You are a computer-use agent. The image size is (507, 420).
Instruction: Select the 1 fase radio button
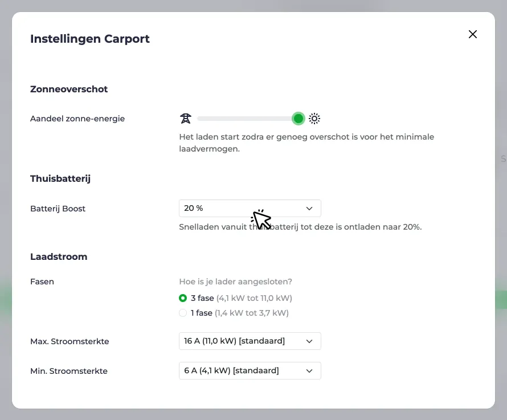pyautogui.click(x=183, y=313)
